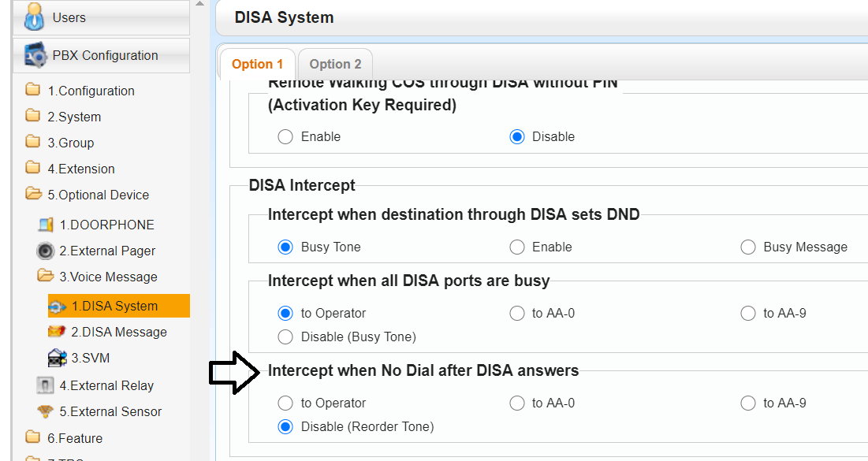Expand the 4.Extension folder
The height and width of the screenshot is (461, 868).
pos(33,168)
